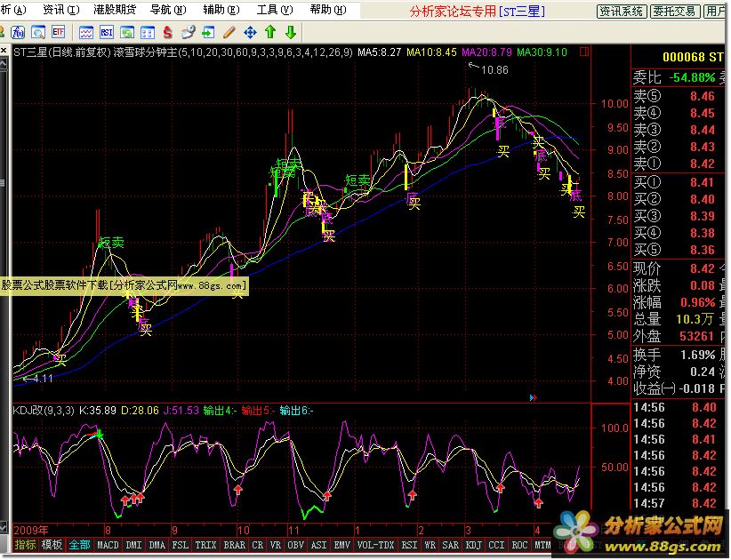Select the pencil drawing tool
The image size is (731, 560).
coord(229,32)
